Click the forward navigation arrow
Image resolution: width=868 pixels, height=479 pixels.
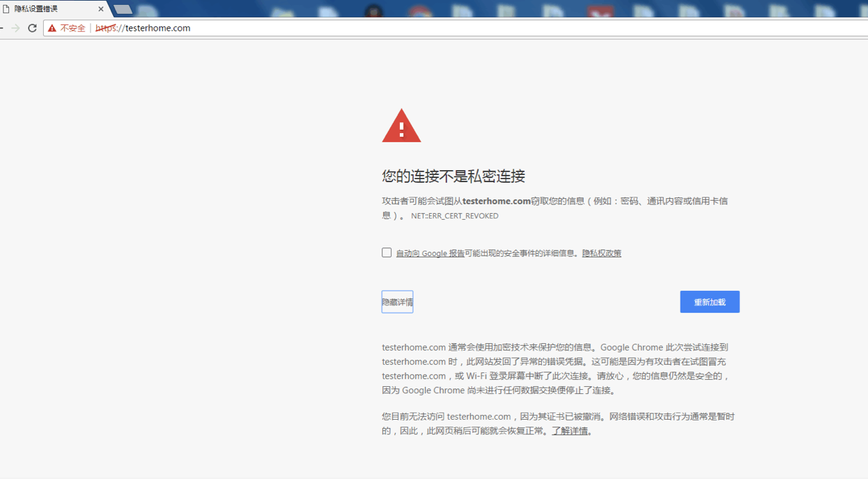tap(15, 28)
